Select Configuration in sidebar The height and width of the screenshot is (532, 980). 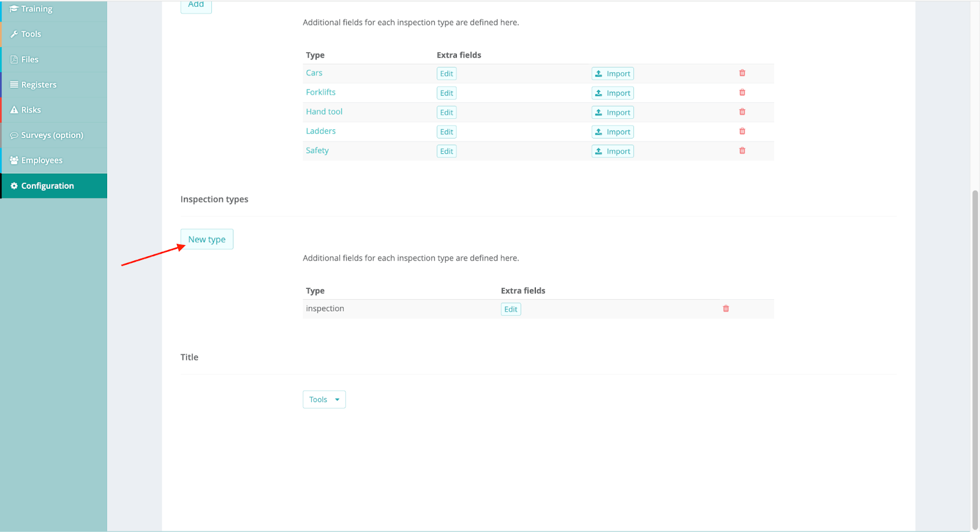(x=54, y=186)
